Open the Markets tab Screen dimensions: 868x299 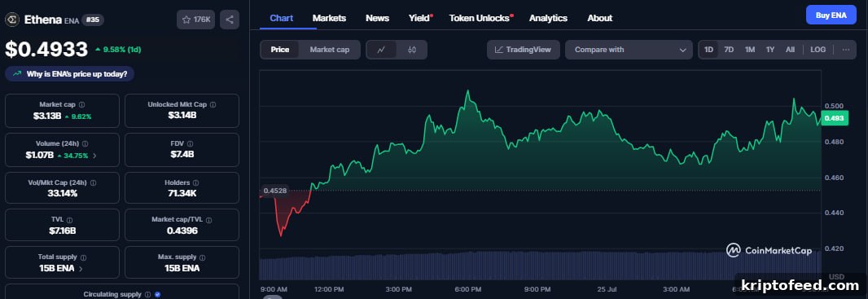coord(330,18)
